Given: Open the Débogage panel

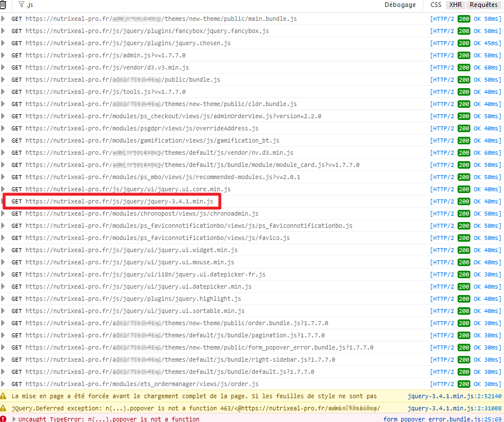Looking at the screenshot, I should click(401, 5).
